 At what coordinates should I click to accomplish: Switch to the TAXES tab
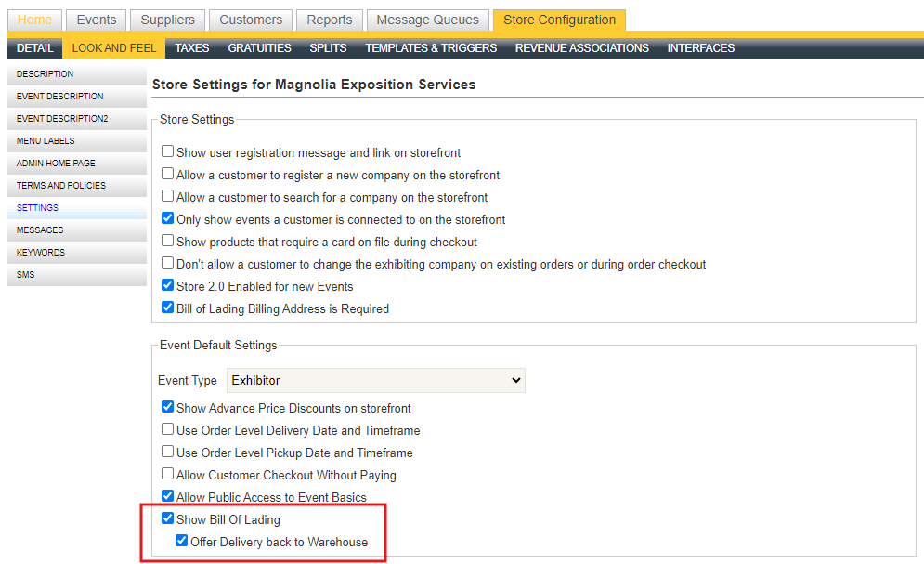[191, 47]
